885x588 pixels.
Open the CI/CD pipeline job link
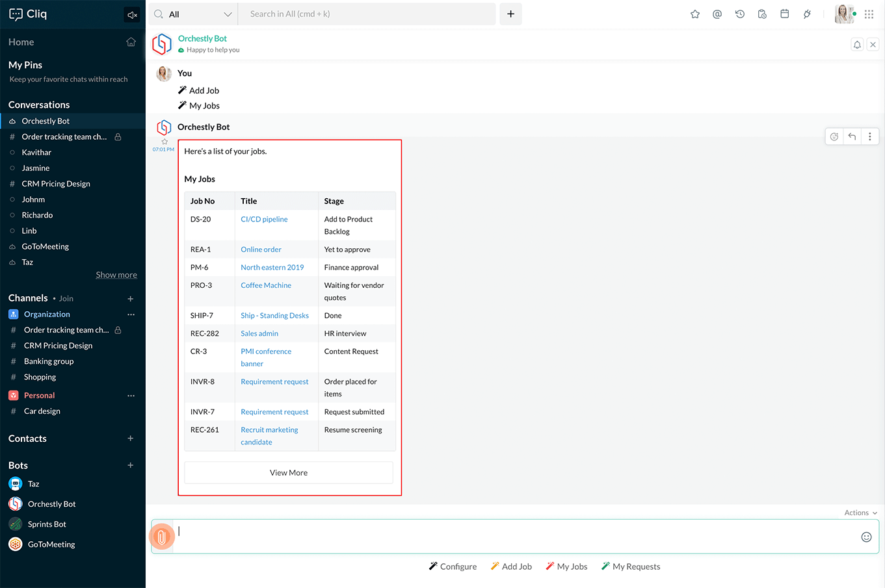[x=264, y=220]
